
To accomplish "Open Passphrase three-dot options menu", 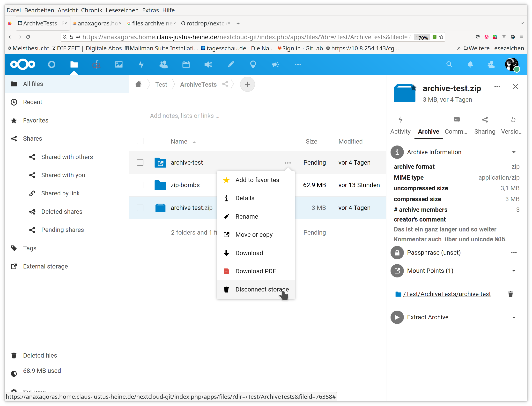I will click(x=514, y=253).
